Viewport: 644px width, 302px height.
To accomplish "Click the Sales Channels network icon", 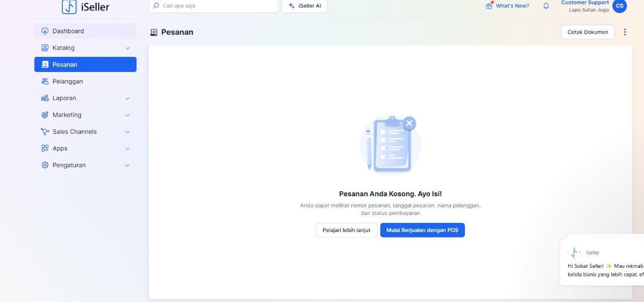I will click(45, 132).
